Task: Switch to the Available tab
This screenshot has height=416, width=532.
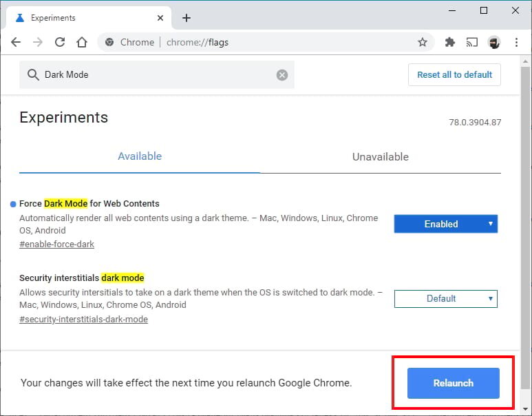Action: [x=140, y=156]
